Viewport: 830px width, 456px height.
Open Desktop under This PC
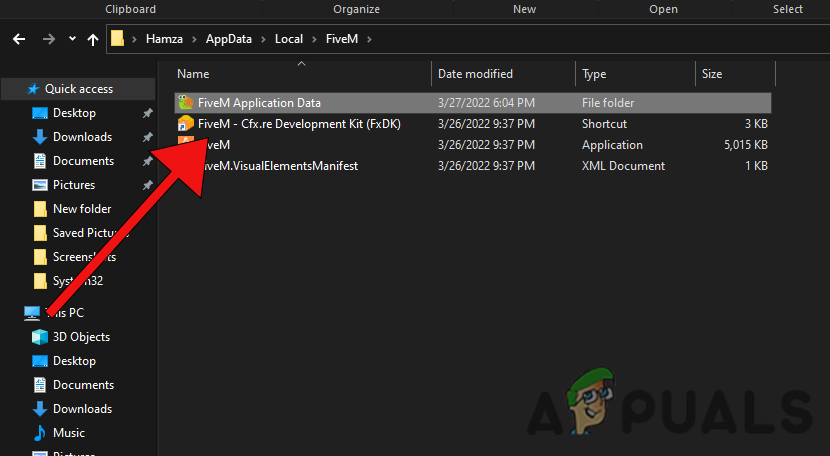tap(74, 361)
